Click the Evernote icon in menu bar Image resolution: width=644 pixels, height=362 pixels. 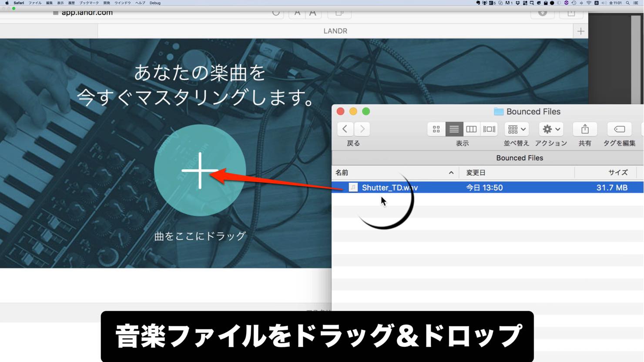click(478, 3)
